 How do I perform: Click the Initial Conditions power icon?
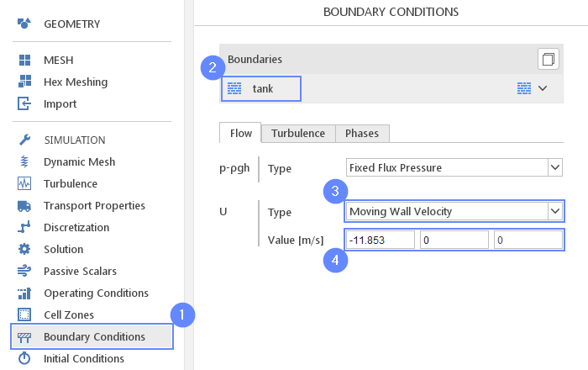(x=24, y=358)
